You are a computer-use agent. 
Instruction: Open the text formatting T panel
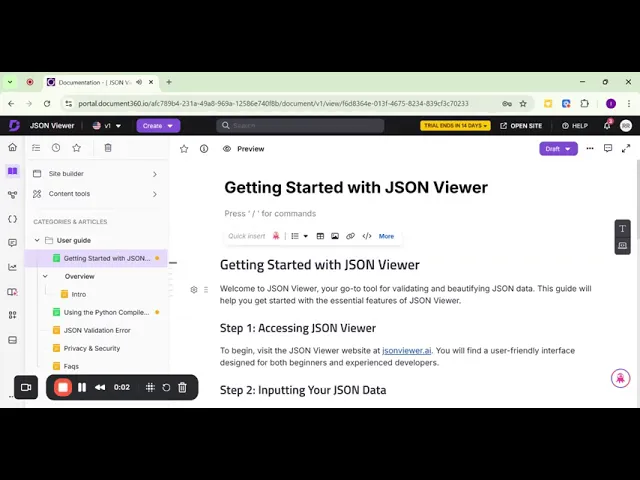[x=622, y=229]
